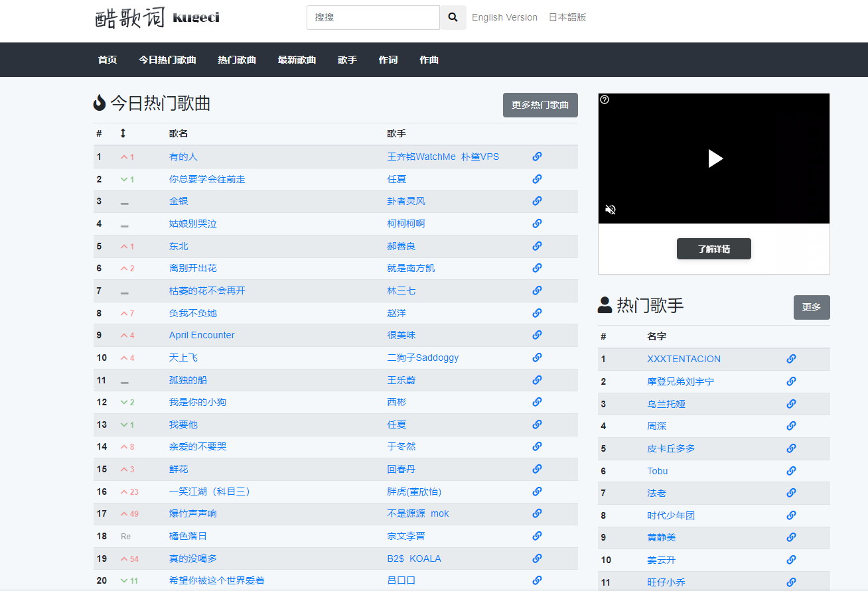868x591 pixels.
Task: Open singer 二狗子Saddoggy
Action: pyautogui.click(x=423, y=358)
